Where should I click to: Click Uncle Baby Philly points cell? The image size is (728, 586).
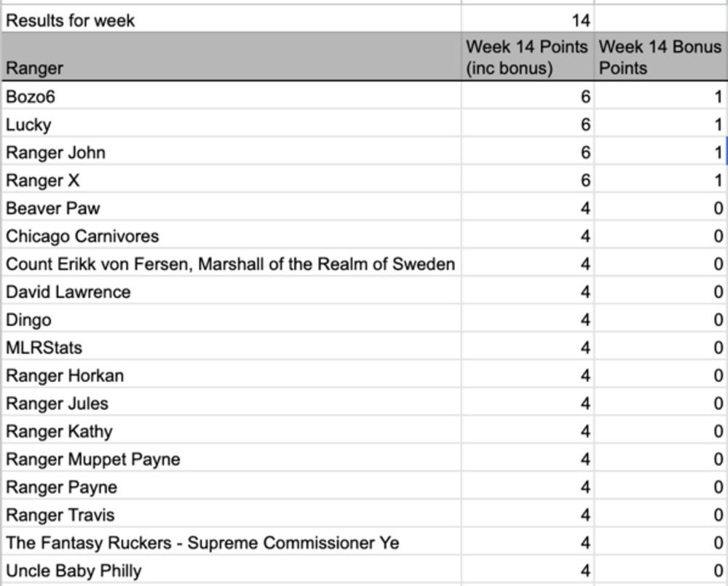click(x=527, y=570)
